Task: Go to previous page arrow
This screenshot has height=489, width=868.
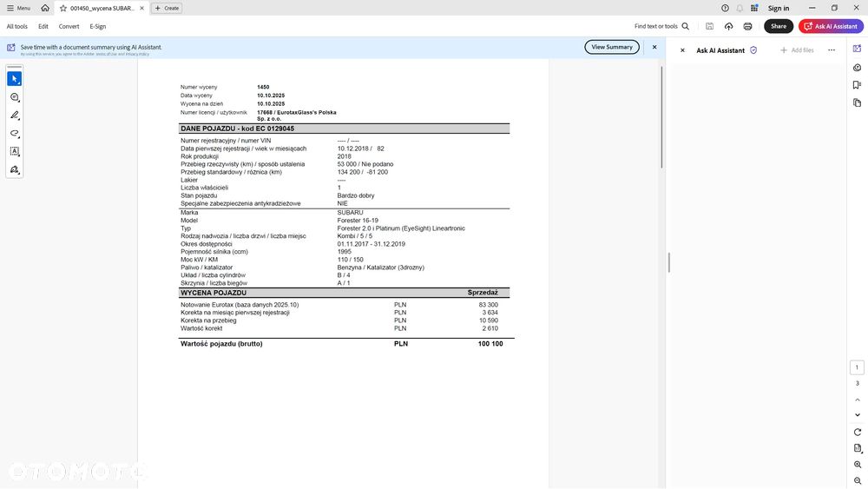Action: tap(857, 400)
